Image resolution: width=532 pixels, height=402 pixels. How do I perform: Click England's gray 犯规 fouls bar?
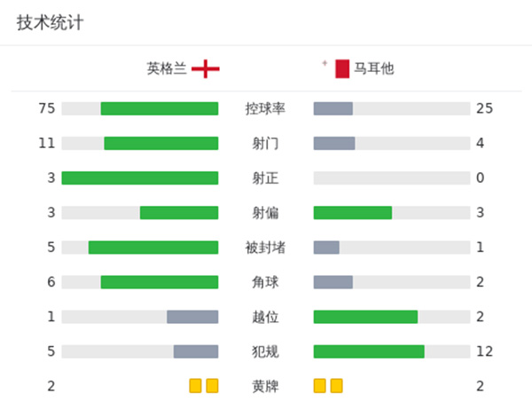(196, 351)
